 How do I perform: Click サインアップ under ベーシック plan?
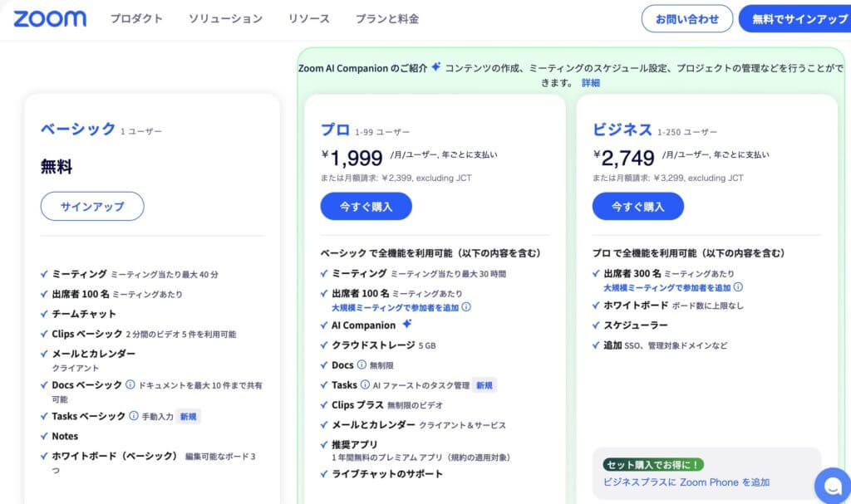pos(92,206)
